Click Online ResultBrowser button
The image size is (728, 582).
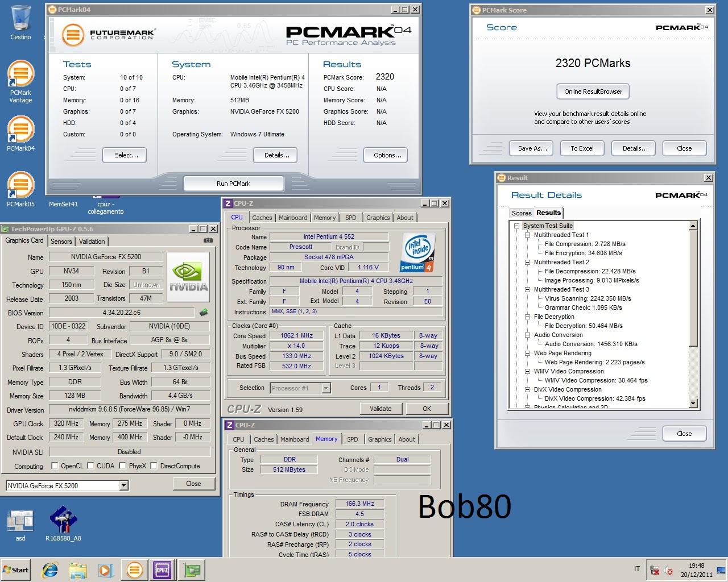pos(593,92)
